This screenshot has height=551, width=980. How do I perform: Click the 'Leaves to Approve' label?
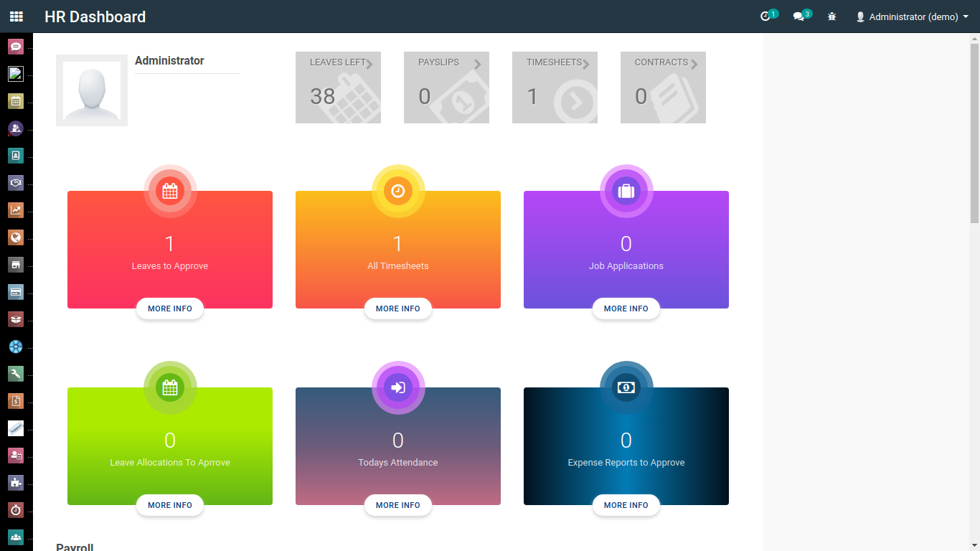click(x=170, y=266)
